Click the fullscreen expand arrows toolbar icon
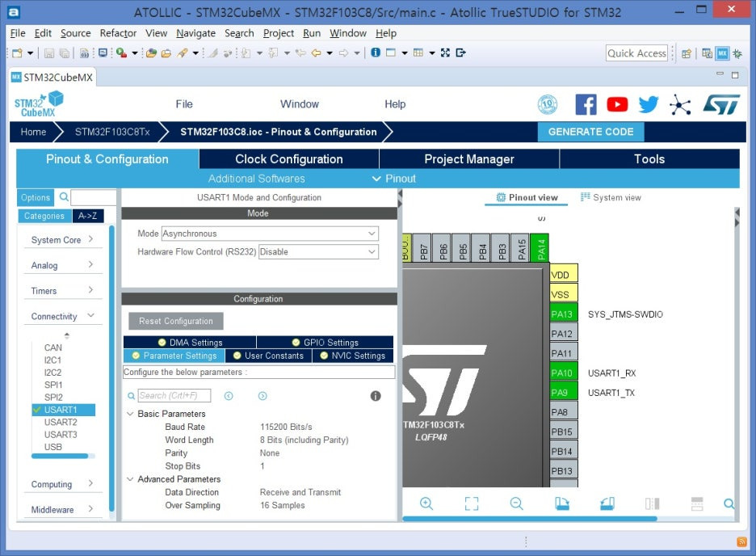This screenshot has height=556, width=756. pos(445,53)
